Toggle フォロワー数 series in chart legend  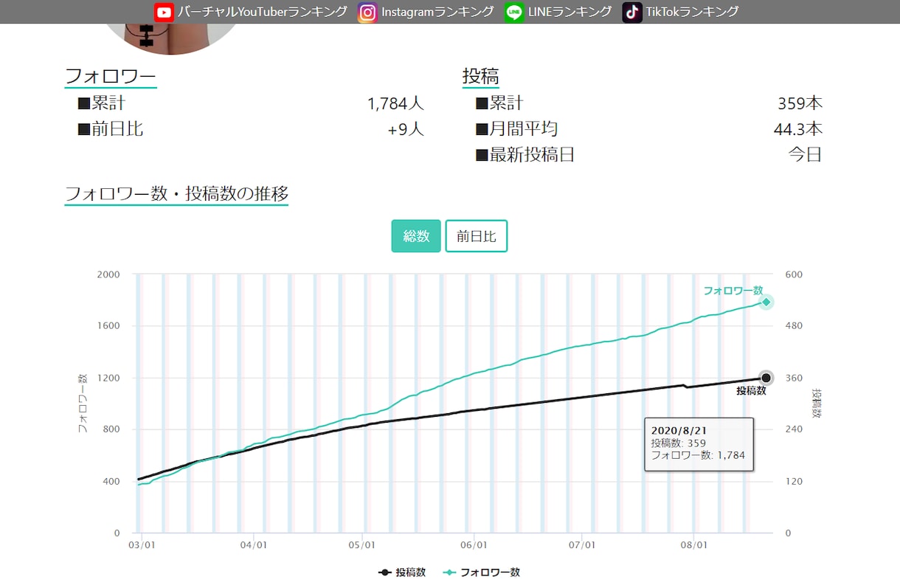[482, 572]
